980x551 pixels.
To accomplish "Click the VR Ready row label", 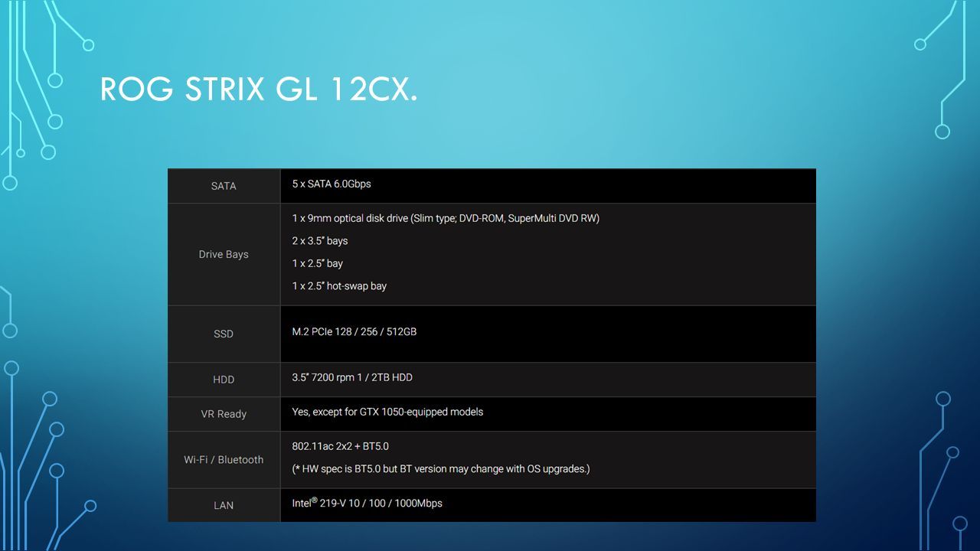I will [224, 414].
